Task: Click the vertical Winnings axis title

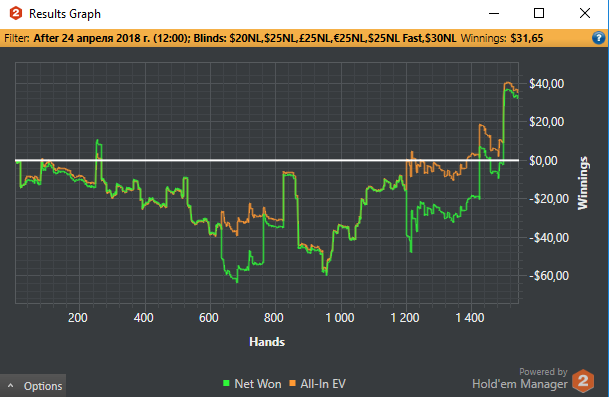Action: coord(583,183)
